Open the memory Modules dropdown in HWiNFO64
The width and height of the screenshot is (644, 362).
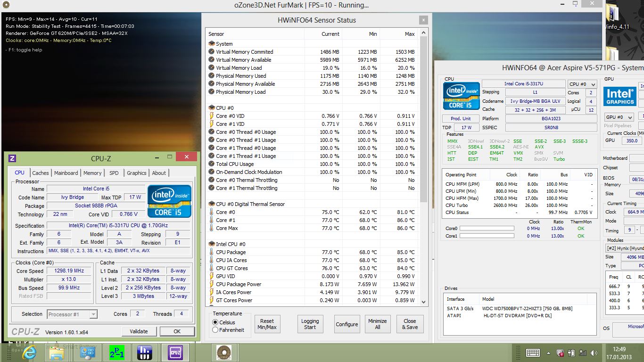pyautogui.click(x=625, y=248)
